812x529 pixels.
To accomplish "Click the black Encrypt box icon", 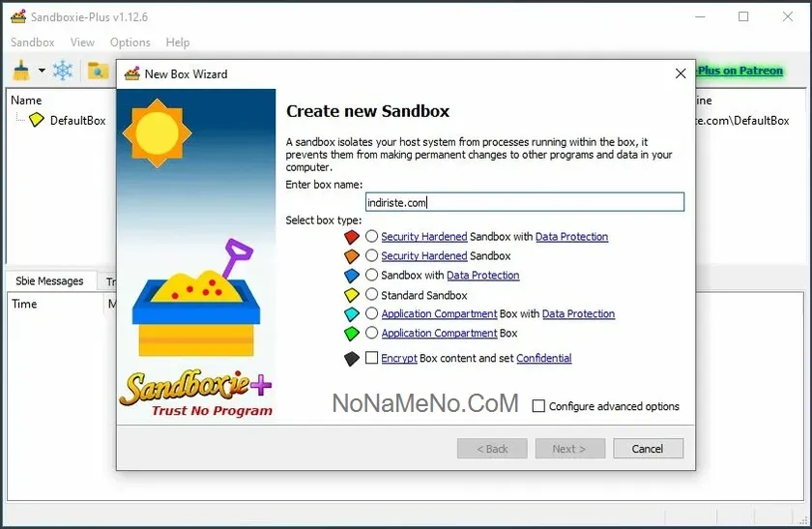I will [352, 359].
